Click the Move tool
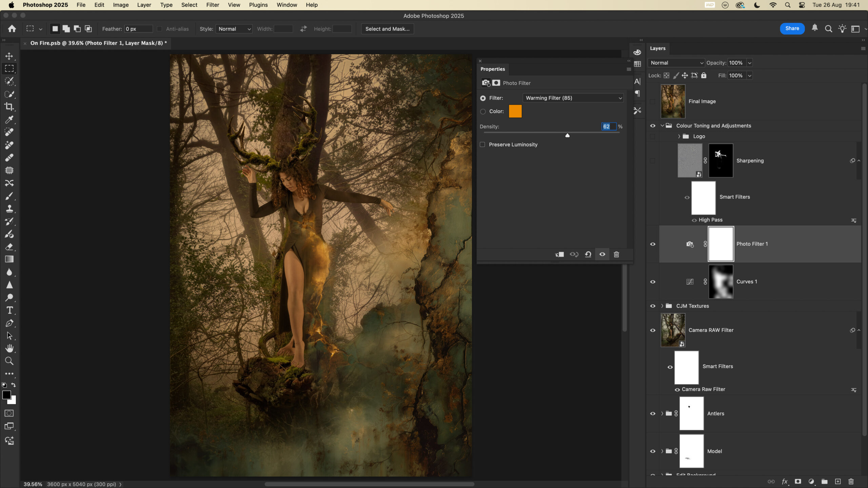 (9, 56)
